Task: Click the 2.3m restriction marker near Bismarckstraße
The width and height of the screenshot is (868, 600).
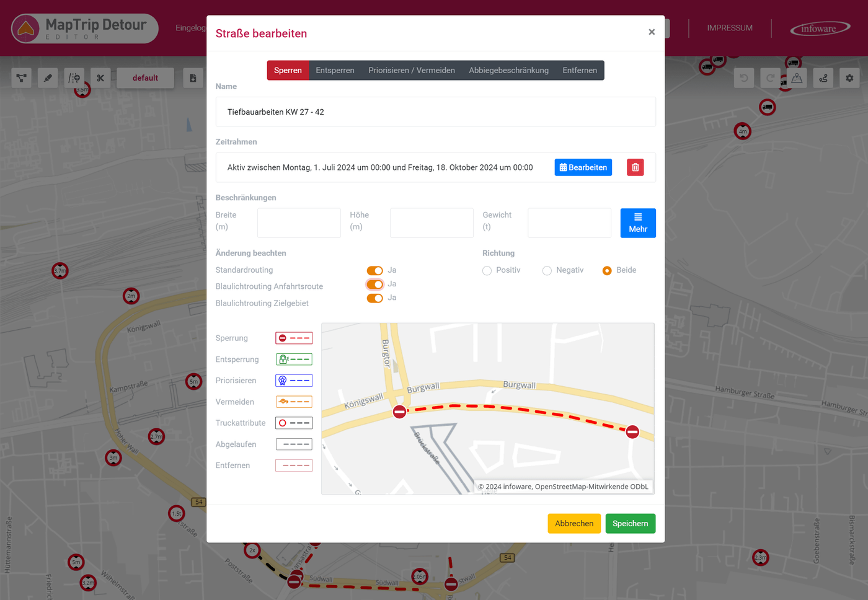Action: (761, 557)
